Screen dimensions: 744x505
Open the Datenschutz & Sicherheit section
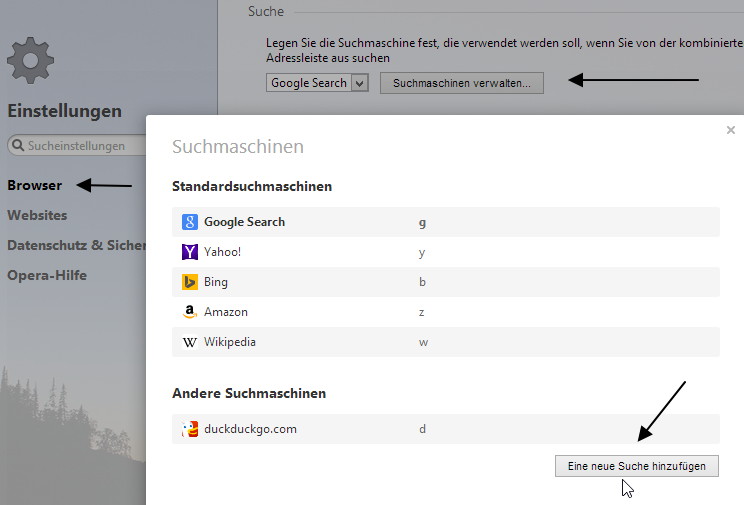click(x=76, y=245)
